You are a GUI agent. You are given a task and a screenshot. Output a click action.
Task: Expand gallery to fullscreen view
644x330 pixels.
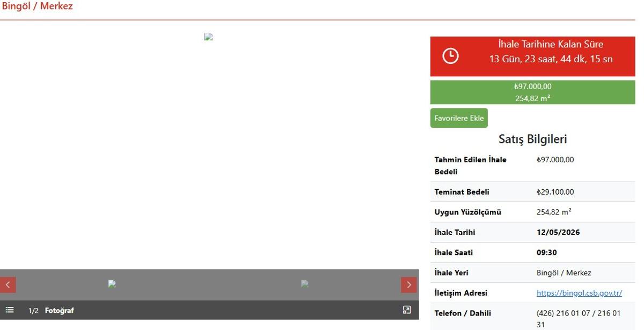407,310
